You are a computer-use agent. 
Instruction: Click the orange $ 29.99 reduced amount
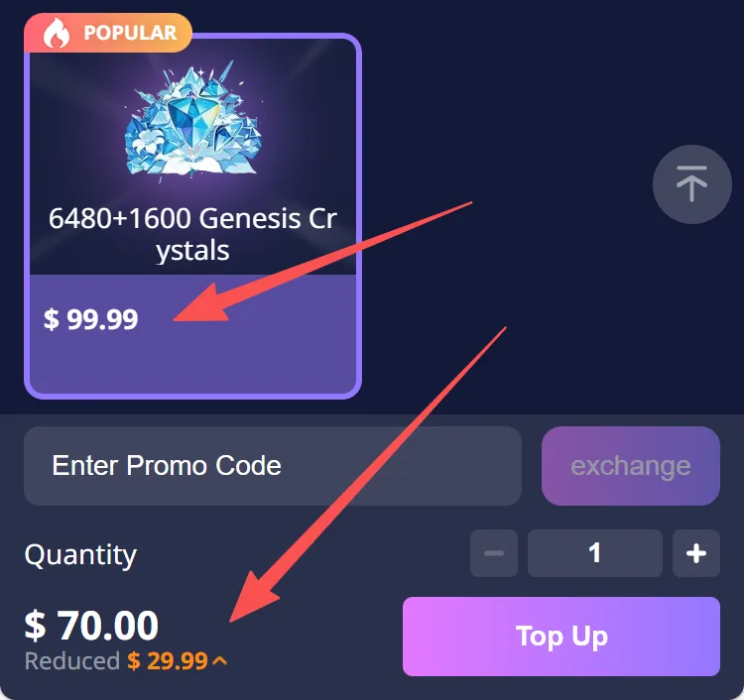point(168,660)
